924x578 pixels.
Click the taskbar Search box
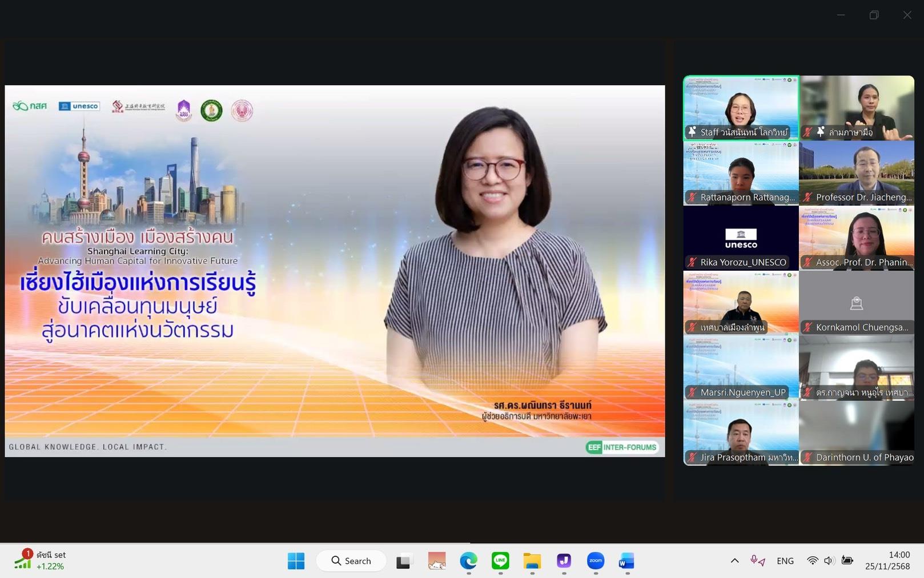coord(351,561)
